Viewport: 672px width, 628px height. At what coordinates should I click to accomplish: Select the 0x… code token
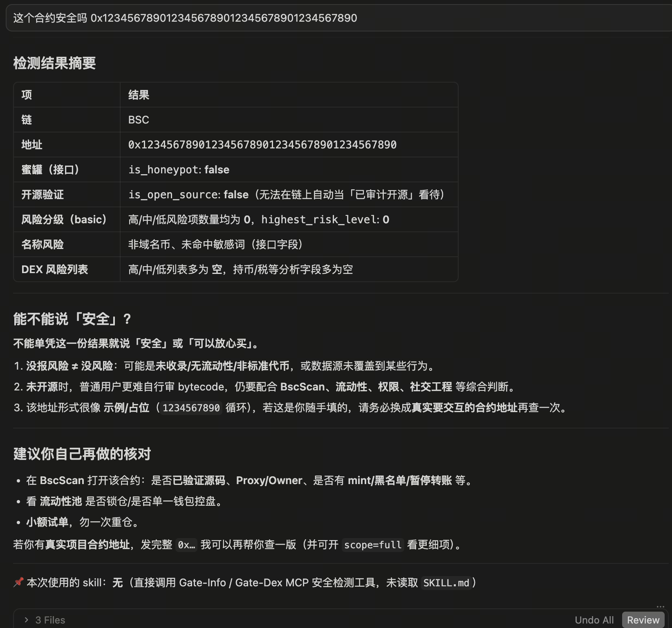coord(186,545)
